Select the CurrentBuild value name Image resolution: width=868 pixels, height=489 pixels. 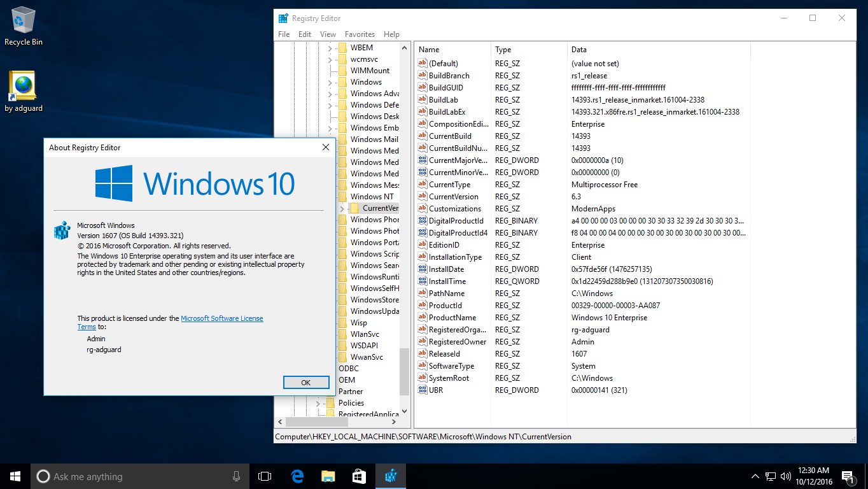point(450,136)
